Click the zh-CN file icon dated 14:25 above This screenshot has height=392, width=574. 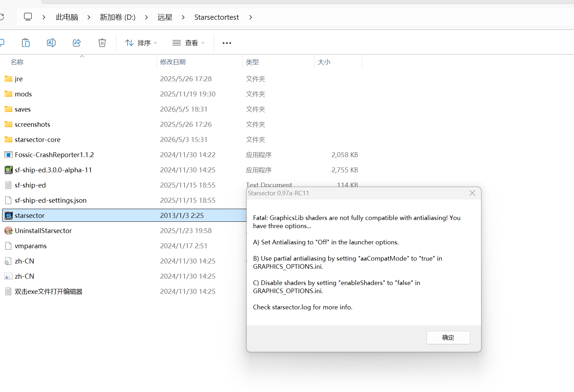pyautogui.click(x=8, y=261)
